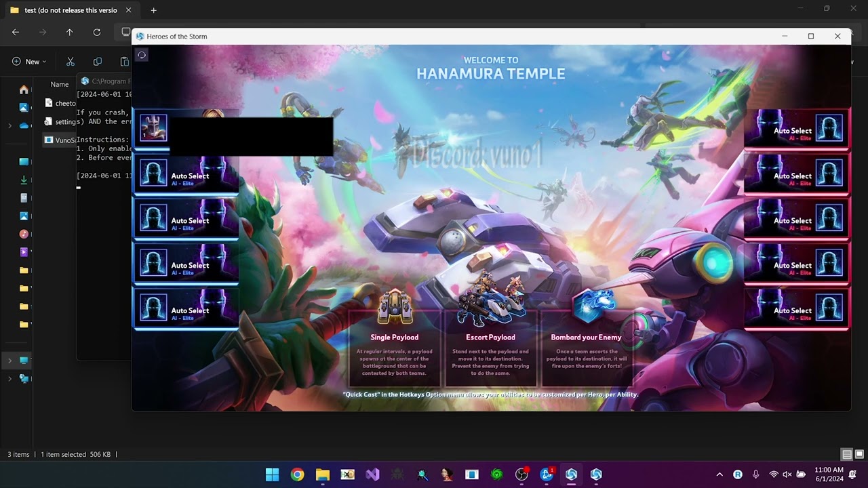Screen dimensions: 868x488
Task: Open Google Chrome from the taskbar
Action: click(297, 474)
